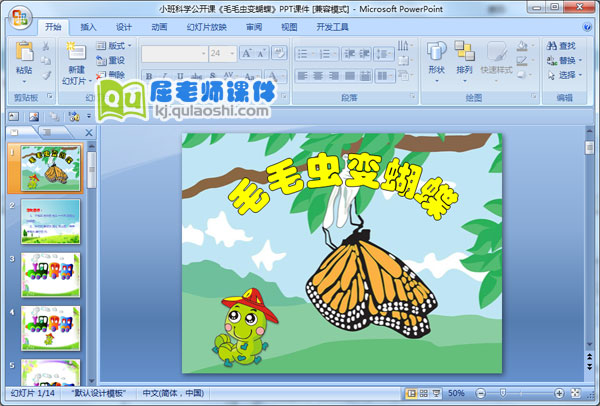Click the Help question mark icon

click(x=587, y=27)
